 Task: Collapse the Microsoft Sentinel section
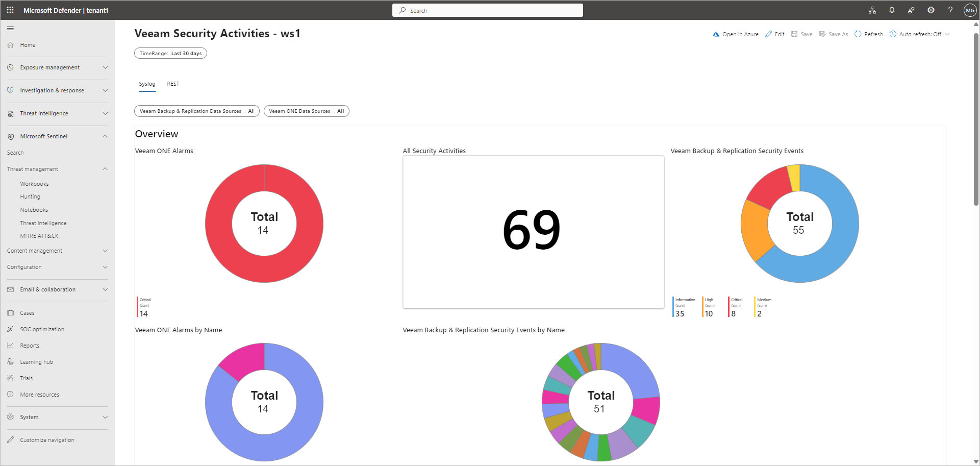click(105, 136)
